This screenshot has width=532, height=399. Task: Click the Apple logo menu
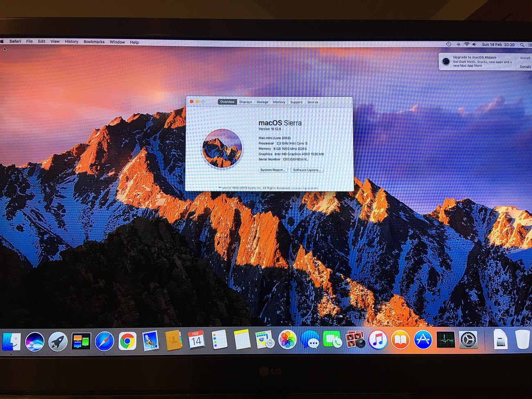click(x=2, y=41)
